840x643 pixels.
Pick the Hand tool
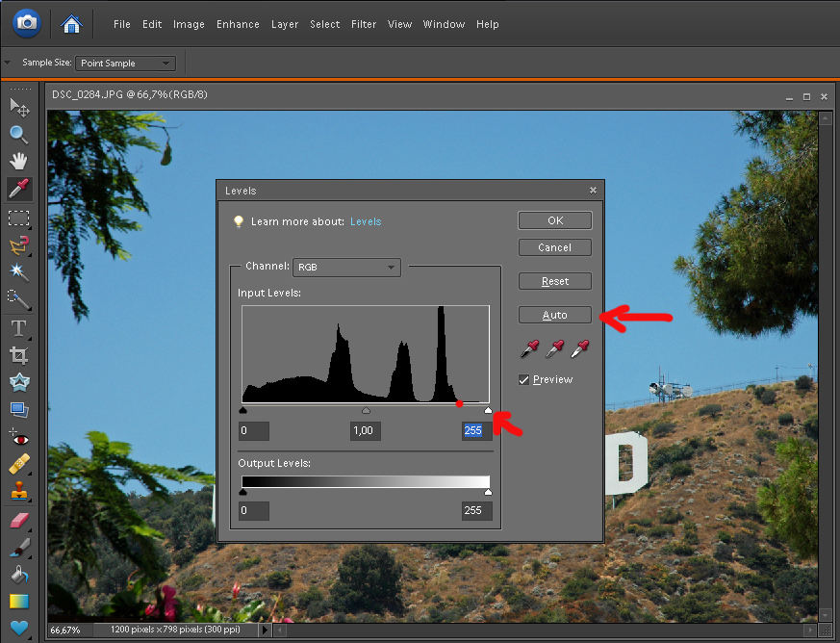[19, 161]
